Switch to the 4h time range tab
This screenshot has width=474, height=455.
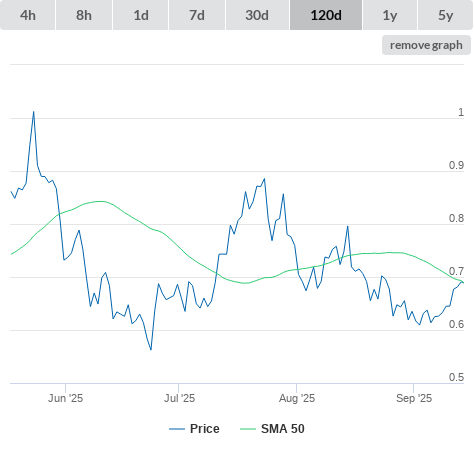pyautogui.click(x=28, y=15)
